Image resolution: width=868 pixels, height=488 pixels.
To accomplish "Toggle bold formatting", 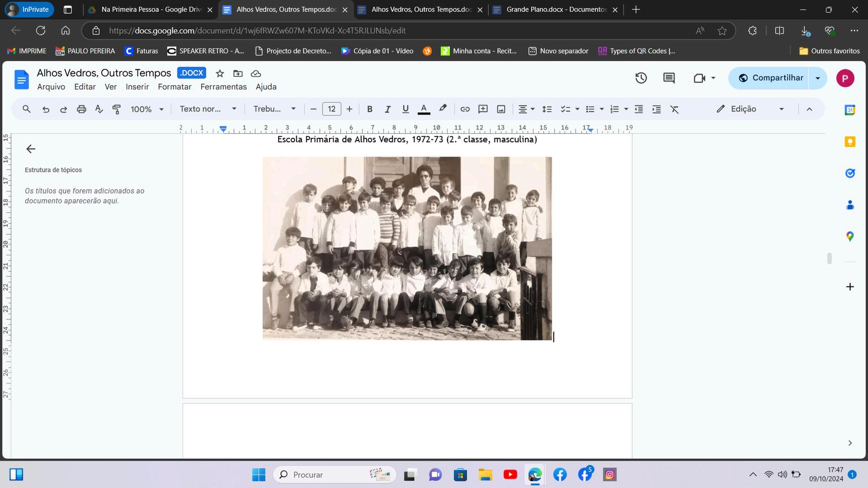I will (370, 109).
